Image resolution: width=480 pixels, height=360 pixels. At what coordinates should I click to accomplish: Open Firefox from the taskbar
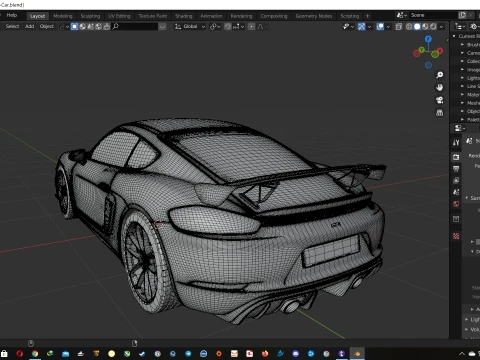pyautogui.click(x=265, y=354)
